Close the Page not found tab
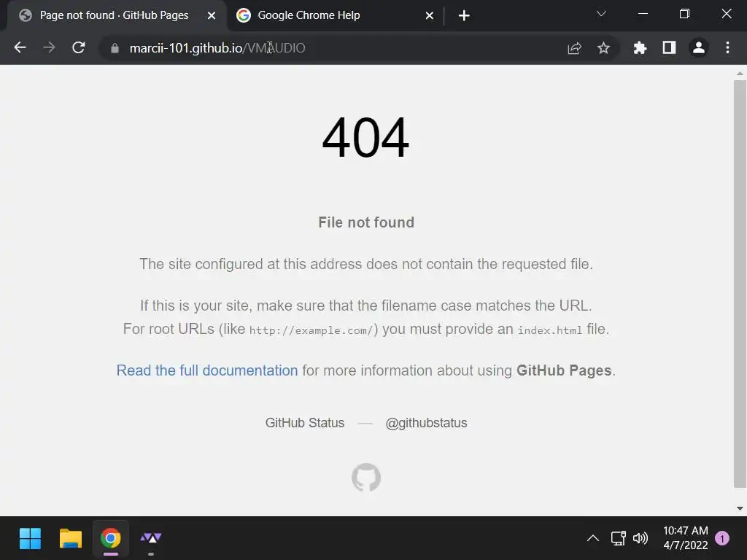The height and width of the screenshot is (560, 747). pos(212,16)
